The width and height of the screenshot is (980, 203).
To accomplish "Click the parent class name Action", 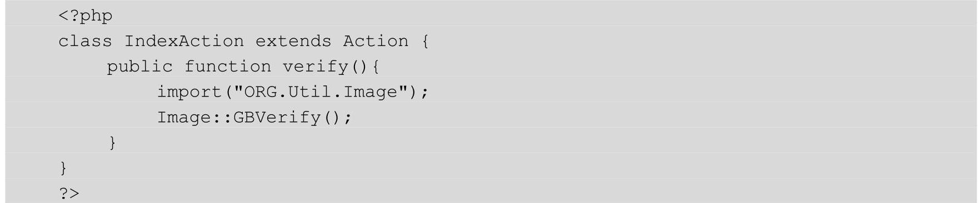I will tap(376, 41).
